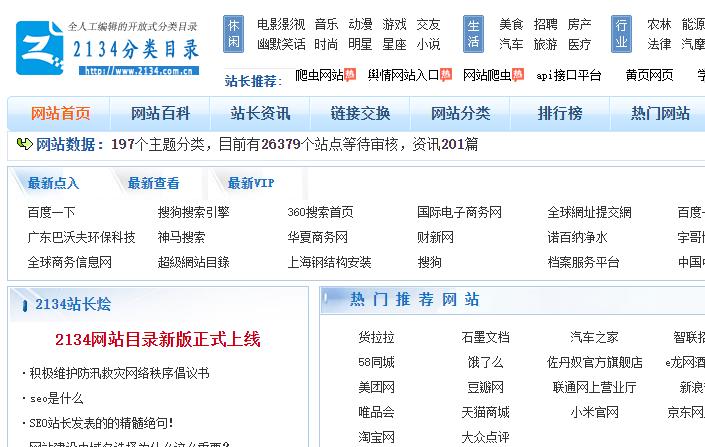The height and width of the screenshot is (447, 705).
Task: Open the 音乐 category link
Action: tap(326, 24)
